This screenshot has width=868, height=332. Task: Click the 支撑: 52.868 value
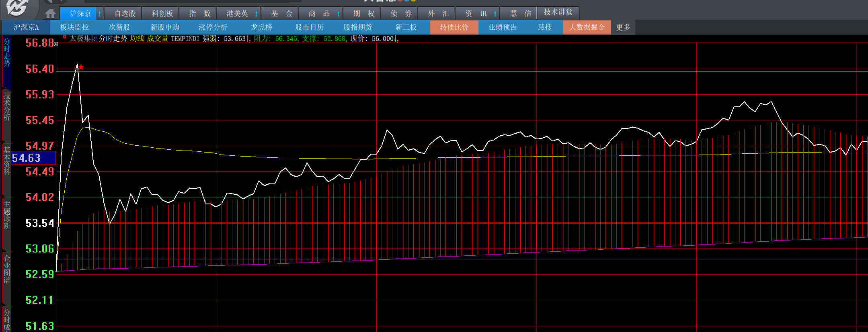pos(324,39)
